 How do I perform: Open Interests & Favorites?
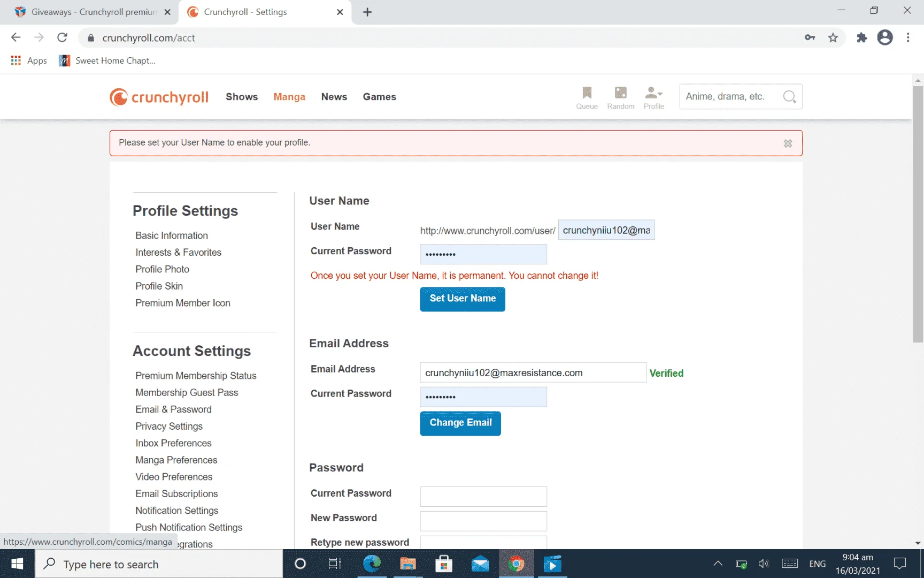point(178,252)
